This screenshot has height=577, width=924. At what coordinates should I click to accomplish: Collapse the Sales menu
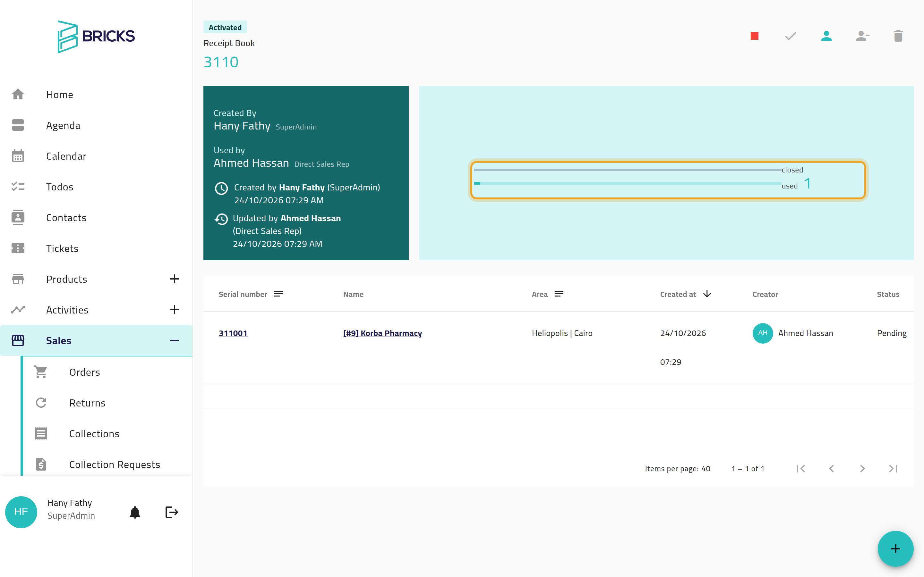174,340
